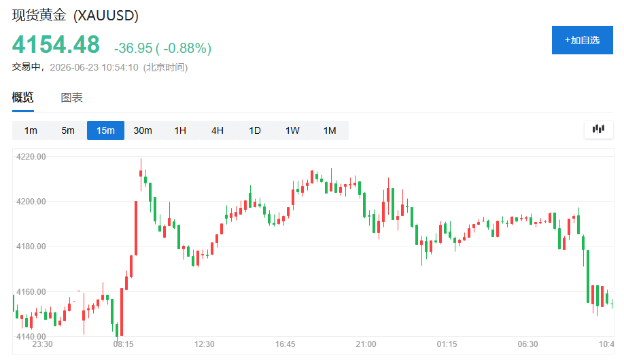624x364 pixels.
Task: Click the 4180.00 price axis label
Action: 31,247
